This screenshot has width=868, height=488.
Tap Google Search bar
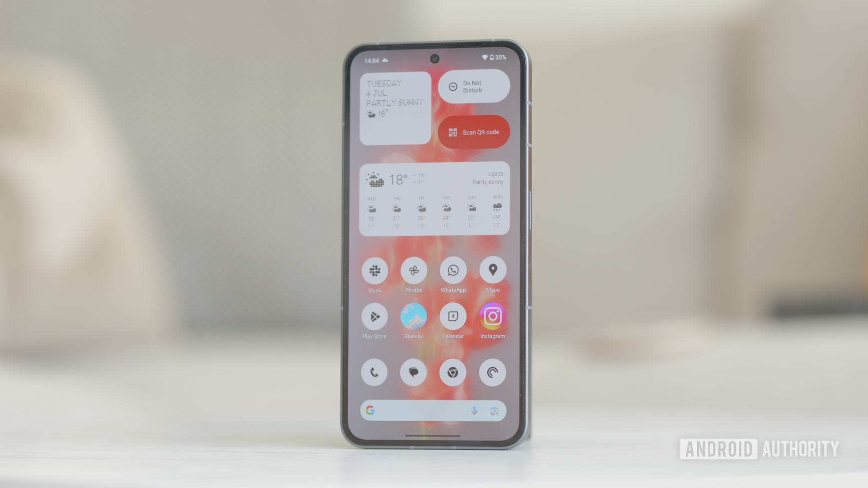click(x=434, y=410)
